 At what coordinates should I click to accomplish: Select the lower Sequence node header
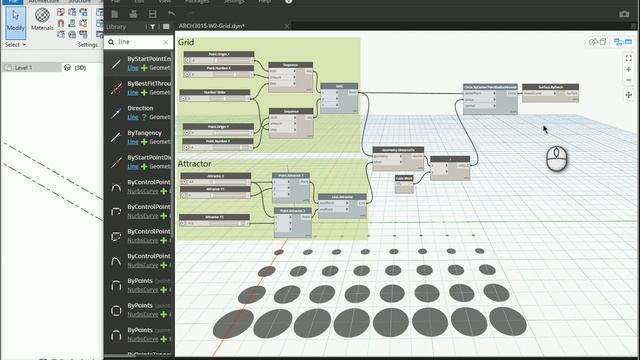[291, 111]
